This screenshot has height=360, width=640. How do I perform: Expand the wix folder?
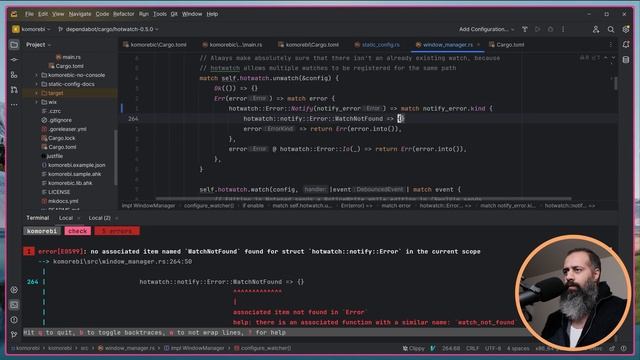click(36, 102)
